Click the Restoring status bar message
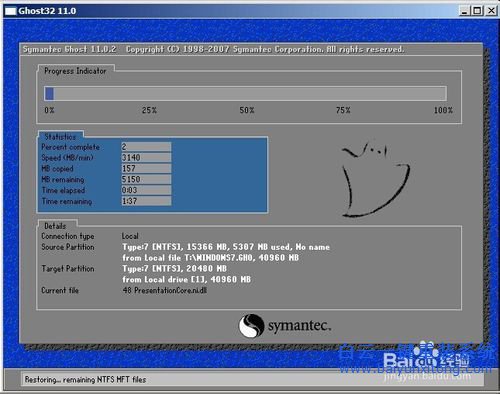Viewport: 500px width, 394px height. [x=85, y=380]
